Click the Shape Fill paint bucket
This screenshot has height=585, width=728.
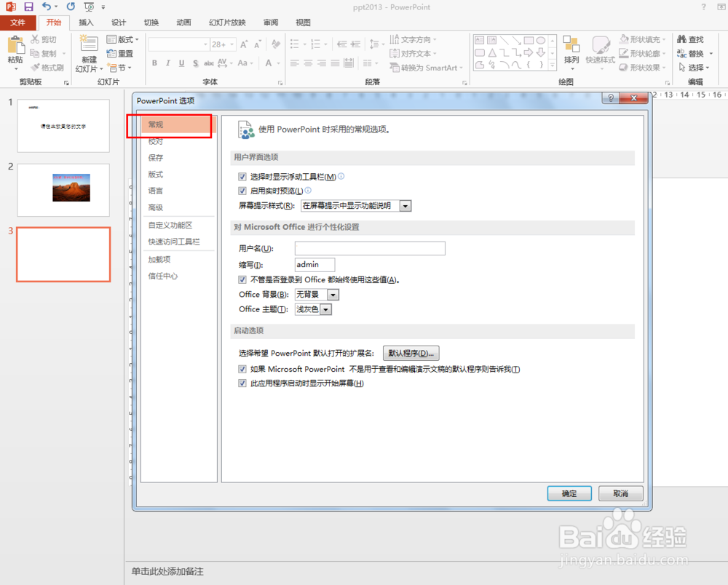click(x=624, y=39)
